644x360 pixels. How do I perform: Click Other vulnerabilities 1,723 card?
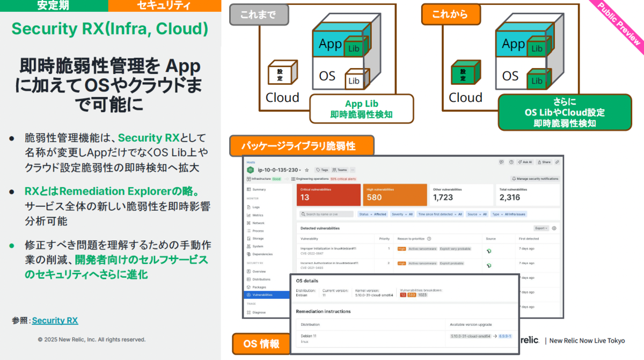coord(461,195)
